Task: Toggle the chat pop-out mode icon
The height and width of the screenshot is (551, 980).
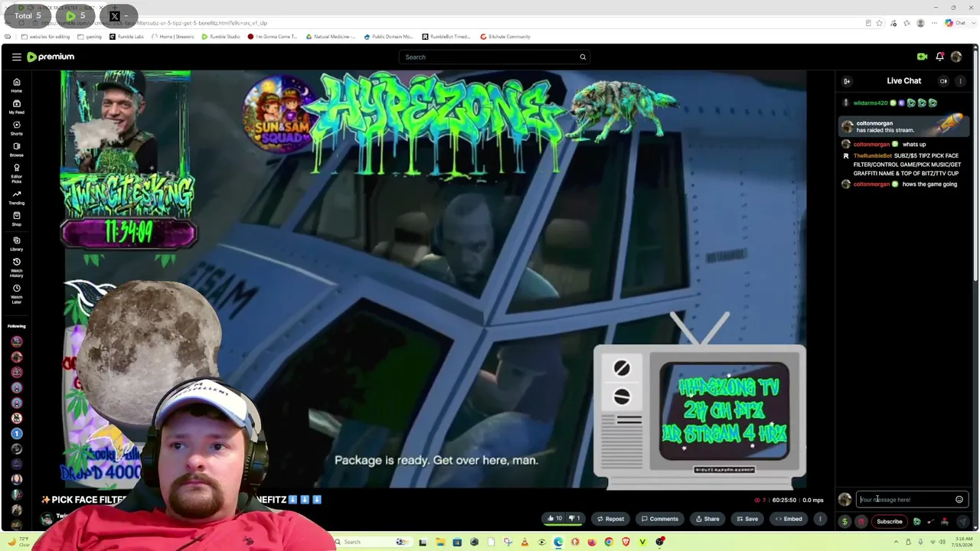Action: (x=943, y=81)
